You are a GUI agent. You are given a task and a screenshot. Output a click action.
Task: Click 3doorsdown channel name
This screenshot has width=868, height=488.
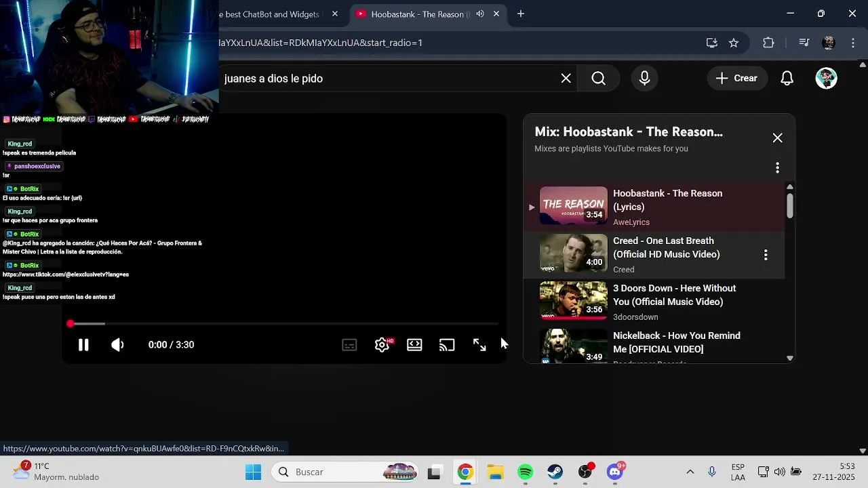coord(635,317)
